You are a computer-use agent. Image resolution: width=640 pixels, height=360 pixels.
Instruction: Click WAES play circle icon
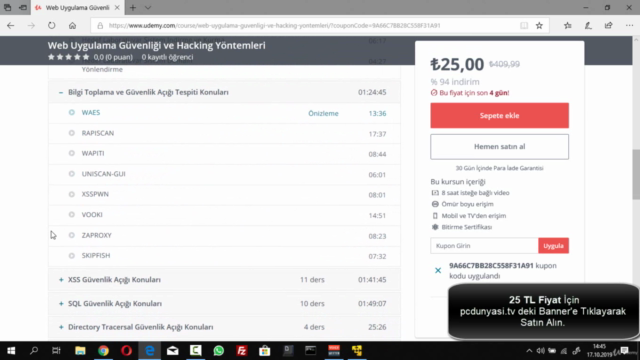coord(71,112)
